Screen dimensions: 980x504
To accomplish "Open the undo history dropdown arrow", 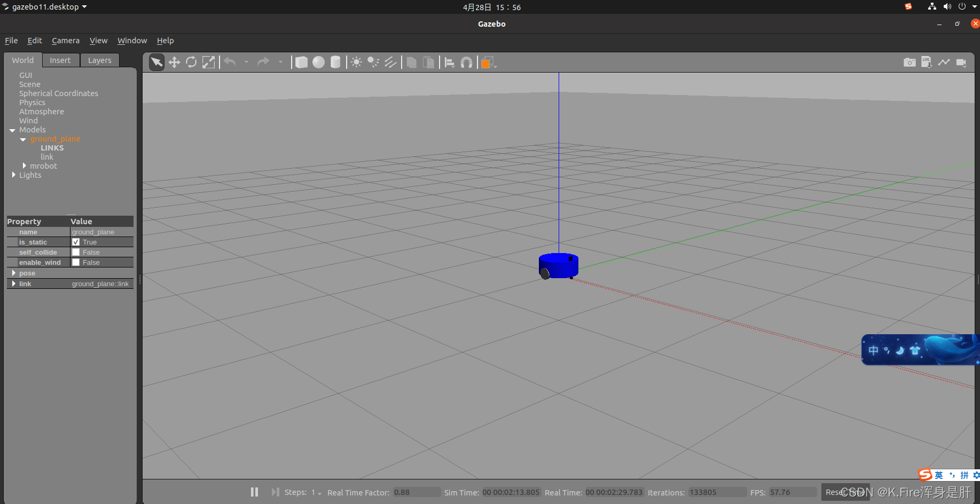I will pos(246,62).
